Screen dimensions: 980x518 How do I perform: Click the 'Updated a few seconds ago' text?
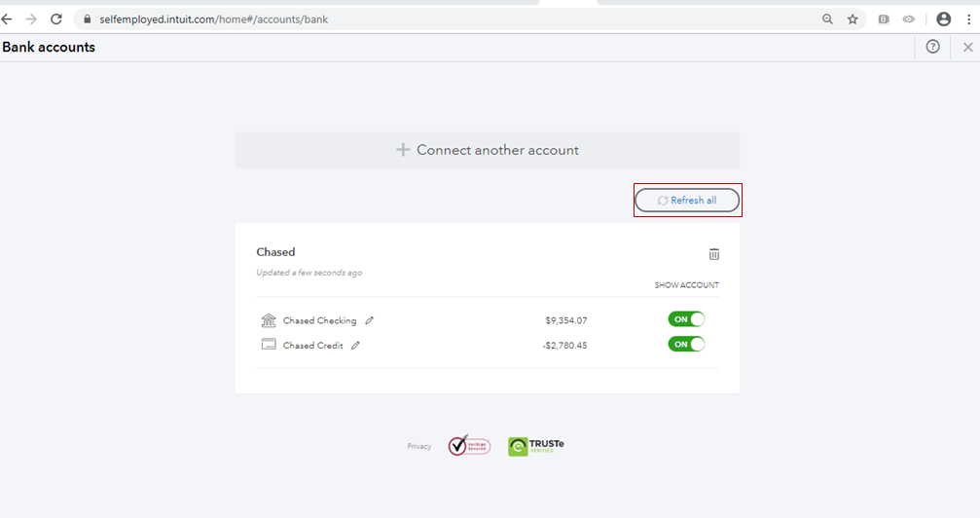(x=309, y=273)
